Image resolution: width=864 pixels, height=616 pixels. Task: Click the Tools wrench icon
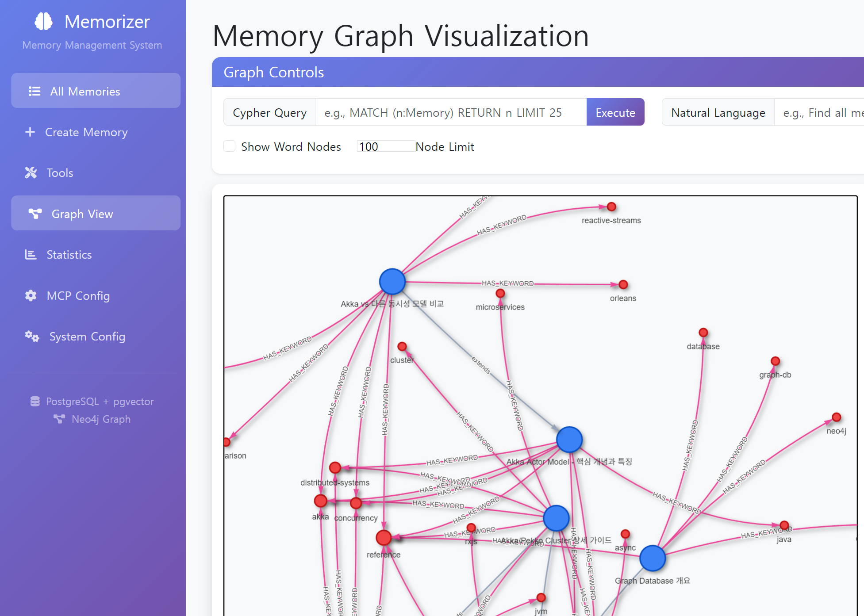tap(31, 172)
